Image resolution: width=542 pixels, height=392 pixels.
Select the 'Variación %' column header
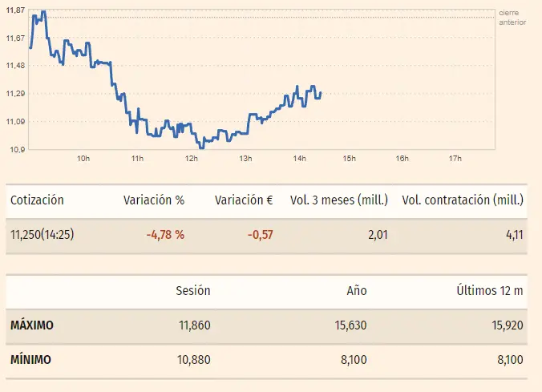[153, 200]
